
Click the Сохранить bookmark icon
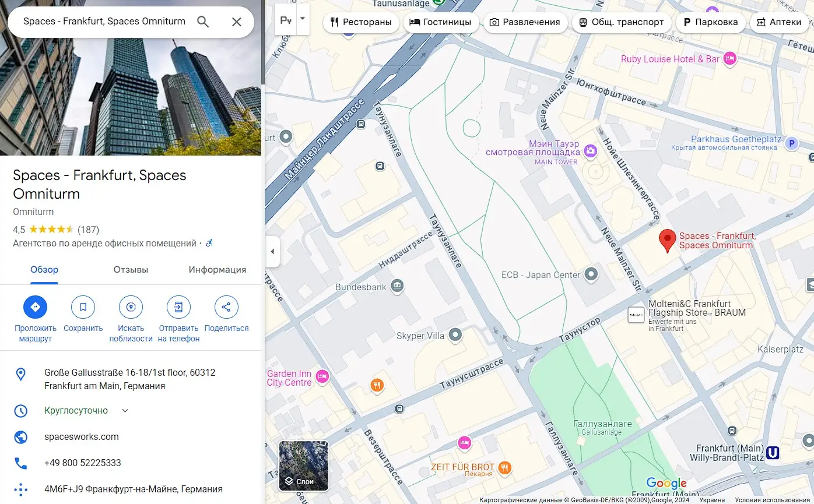pos(83,307)
